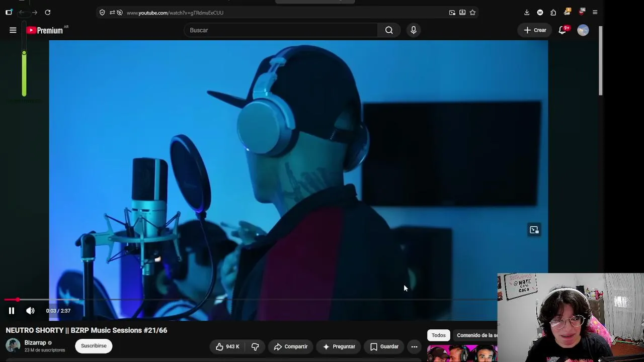The image size is (644, 362).
Task: Click the install/save page icon in address bar
Action: [x=462, y=13]
